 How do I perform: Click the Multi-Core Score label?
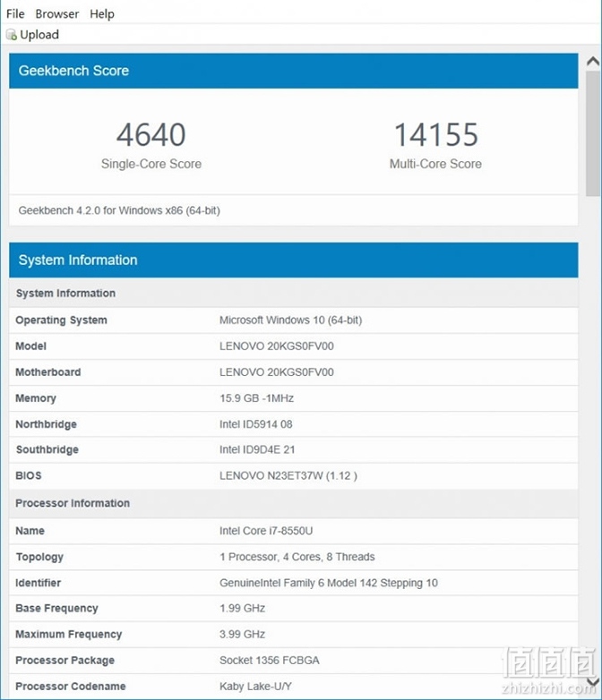[435, 164]
